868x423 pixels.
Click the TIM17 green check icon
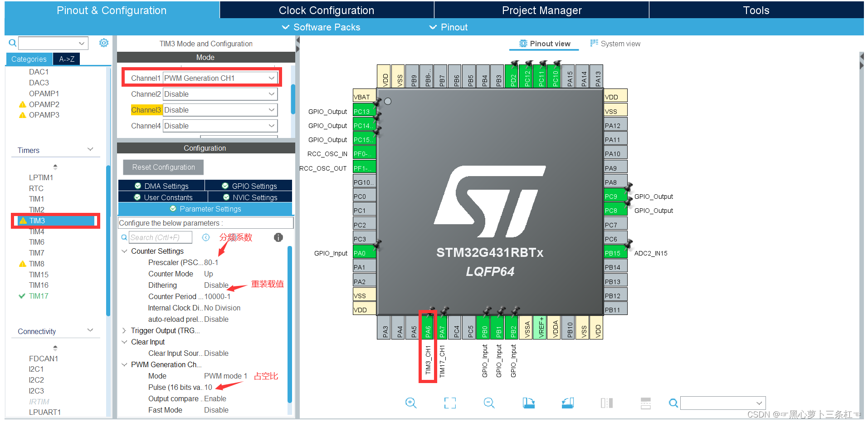click(x=22, y=296)
